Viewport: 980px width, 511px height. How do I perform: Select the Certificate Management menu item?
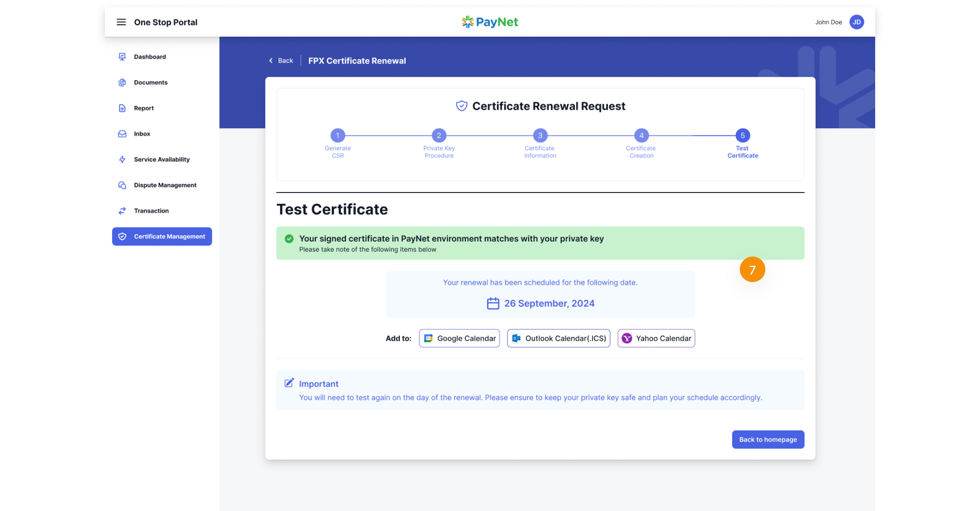pyautogui.click(x=162, y=236)
